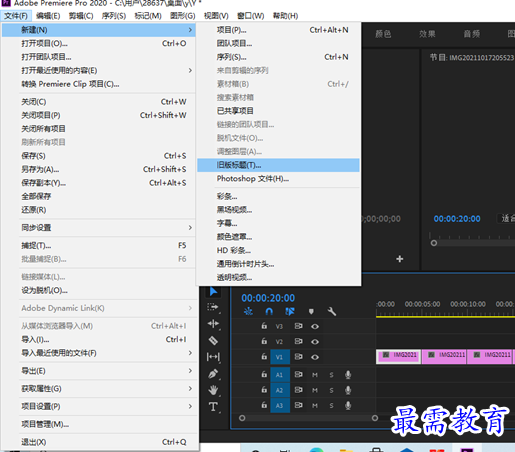515x452 pixels.
Task: Open the 标记(M) menu
Action: click(148, 16)
